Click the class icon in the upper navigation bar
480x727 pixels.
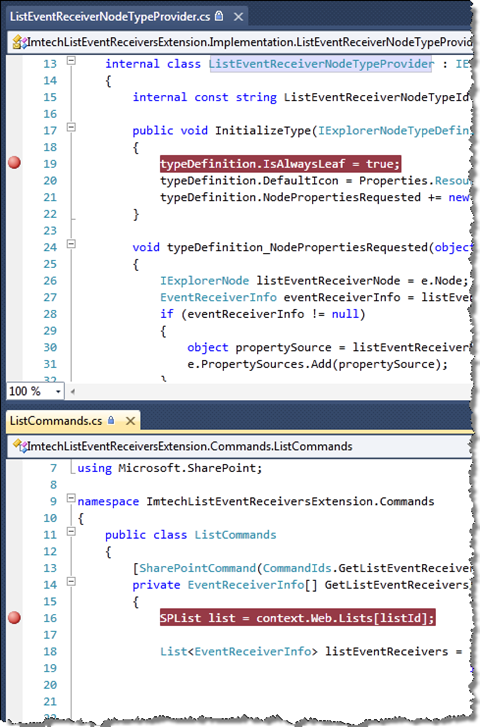pyautogui.click(x=19, y=42)
